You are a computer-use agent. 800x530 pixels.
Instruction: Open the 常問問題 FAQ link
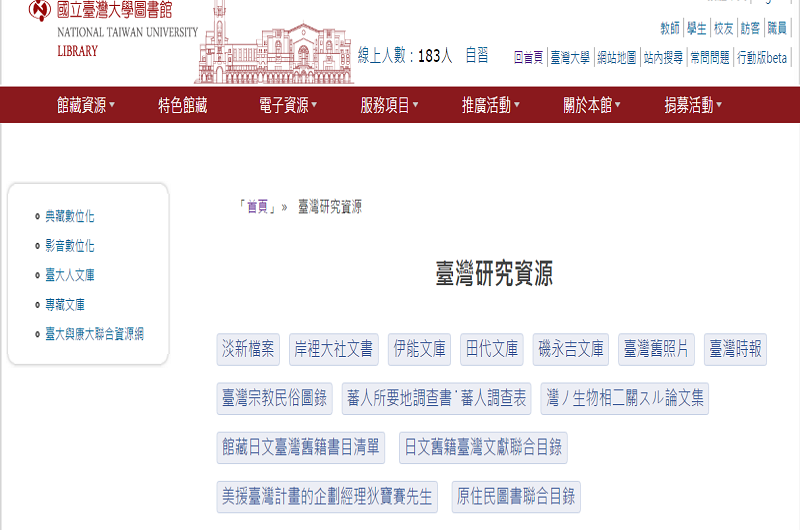coord(710,58)
